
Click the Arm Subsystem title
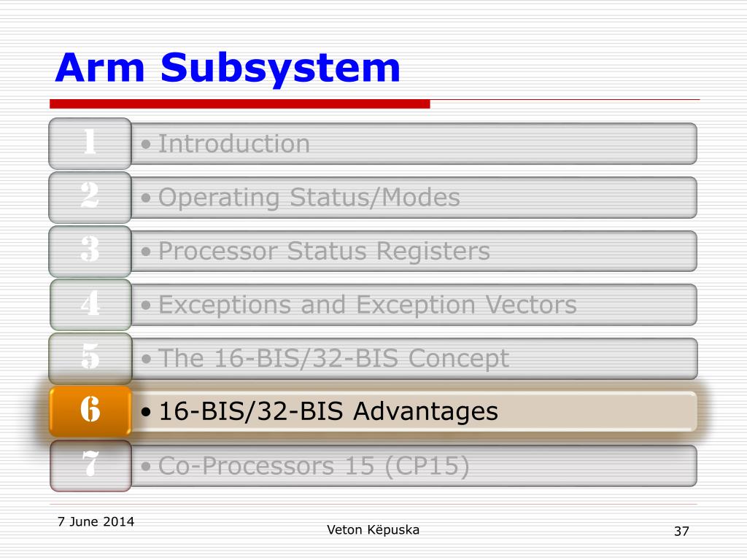pyautogui.click(x=228, y=69)
